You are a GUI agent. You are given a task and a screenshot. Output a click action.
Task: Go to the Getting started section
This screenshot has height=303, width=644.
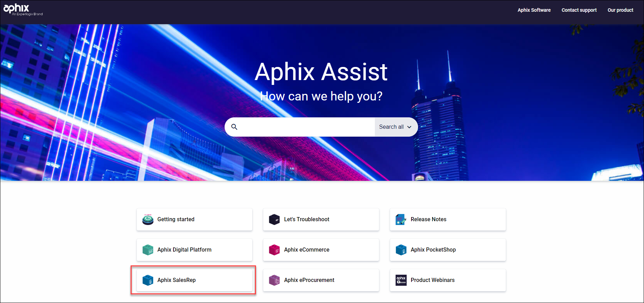(x=176, y=219)
